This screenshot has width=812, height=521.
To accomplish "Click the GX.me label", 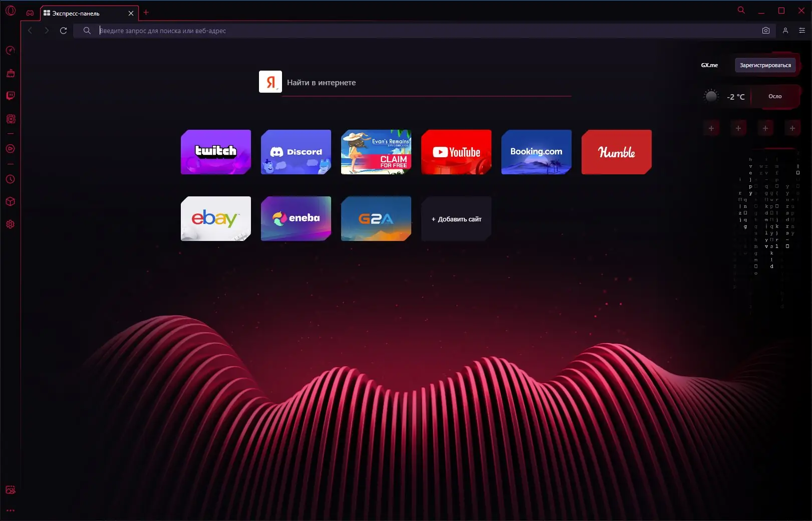I will pos(709,65).
